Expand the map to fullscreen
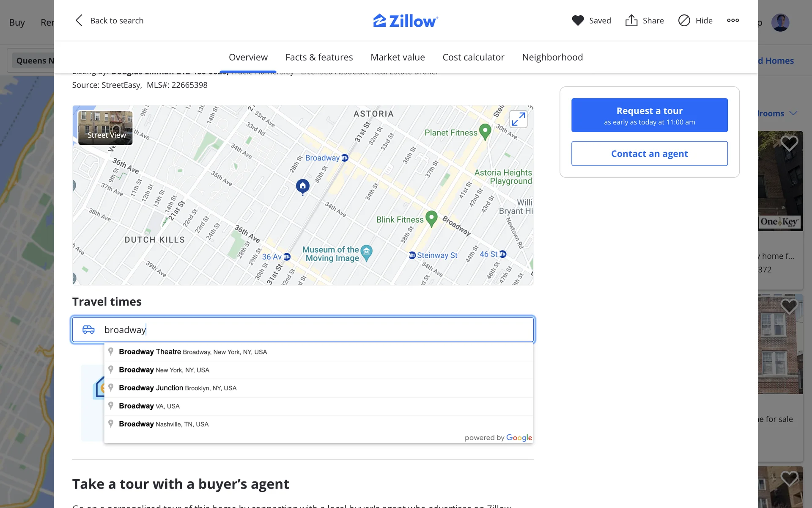This screenshot has height=508, width=812. 518,119
